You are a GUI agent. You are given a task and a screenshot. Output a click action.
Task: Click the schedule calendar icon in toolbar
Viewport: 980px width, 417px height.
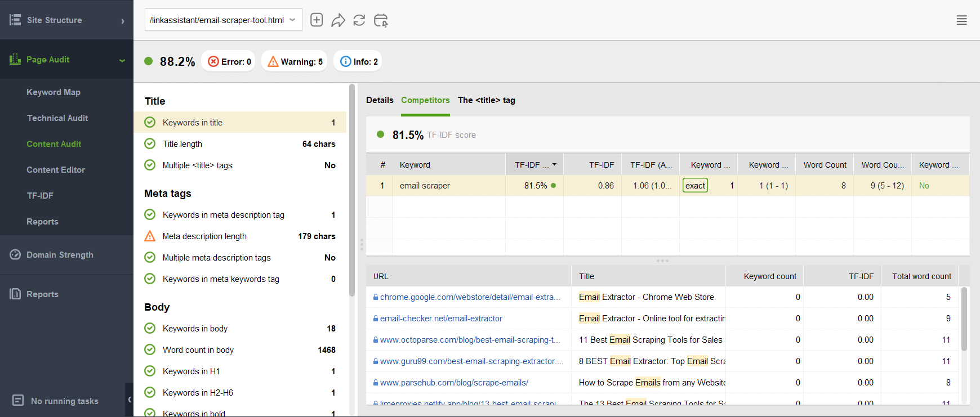click(x=381, y=20)
